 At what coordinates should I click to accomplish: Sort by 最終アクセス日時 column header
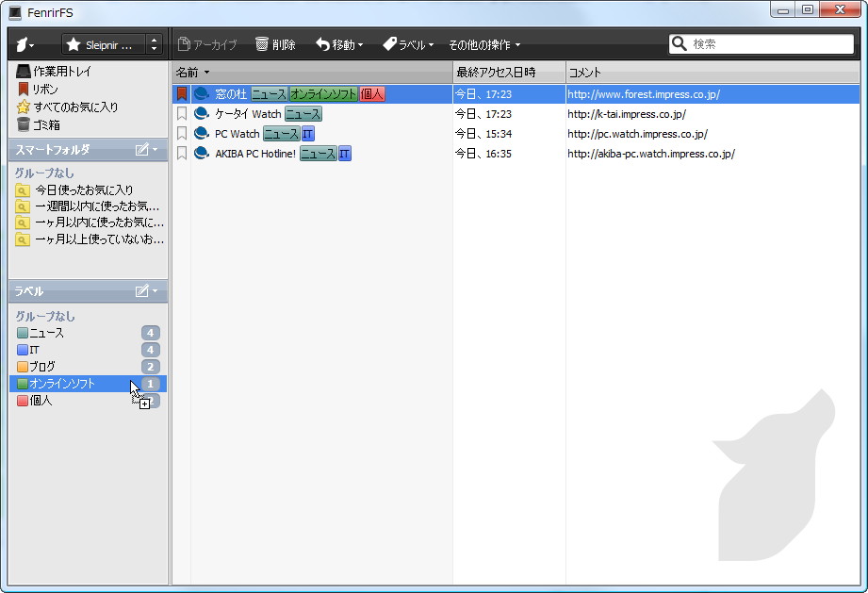(x=509, y=72)
